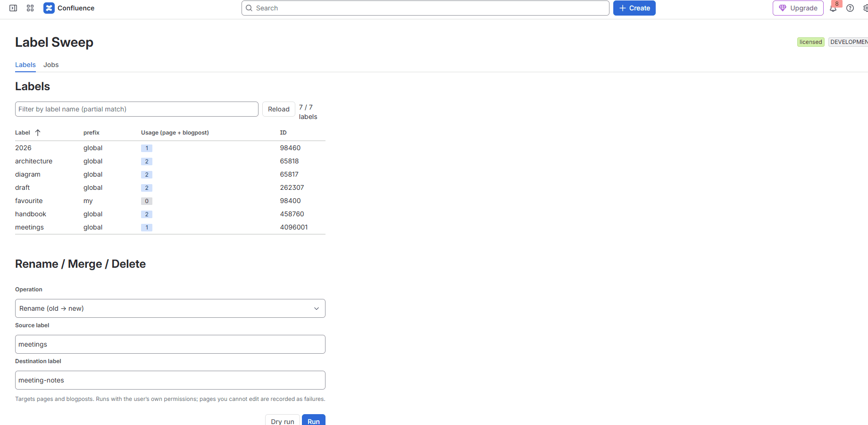Open the app switcher grid icon
868x425 pixels.
[30, 8]
